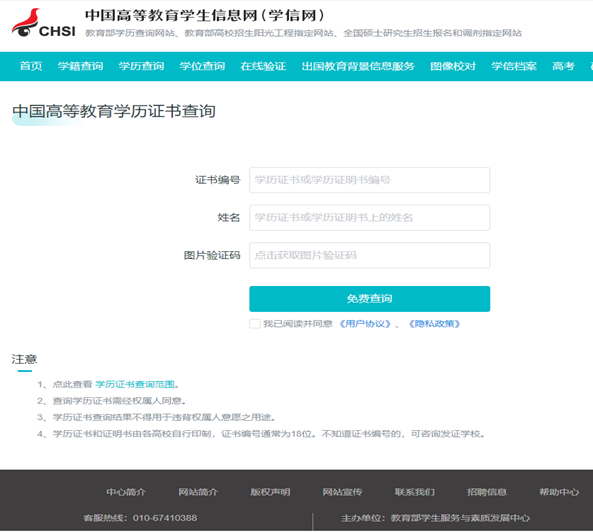Focus the 证书编号 input field
593x532 pixels.
(369, 180)
